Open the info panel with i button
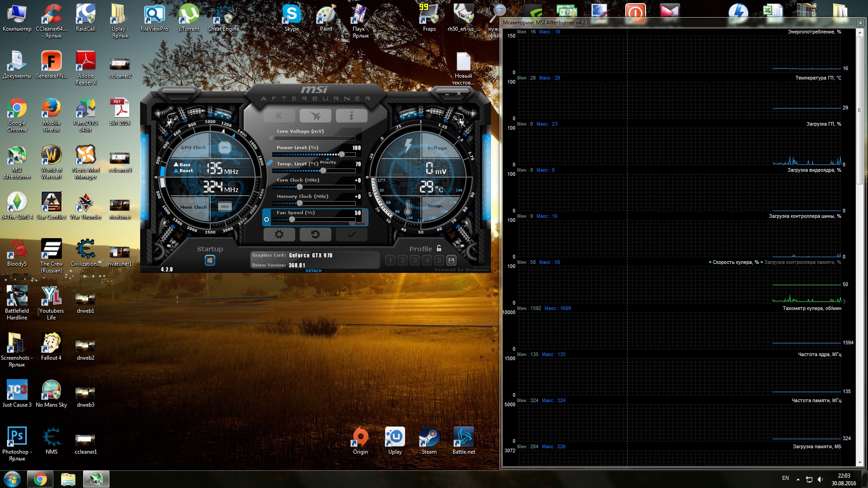Image resolution: width=868 pixels, height=488 pixels. click(x=351, y=116)
